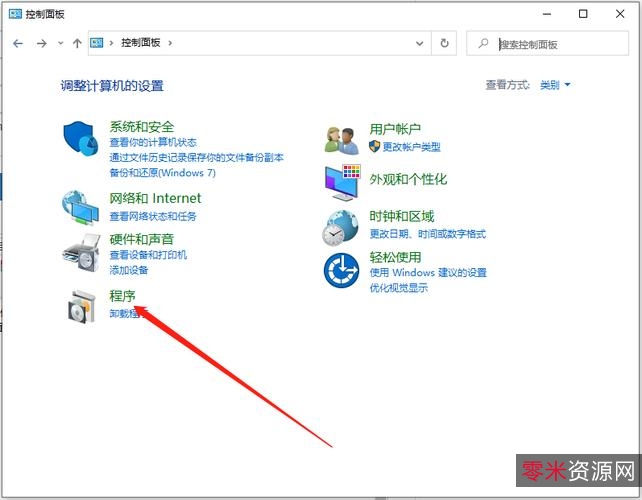
Task: Click the Forward arrow in navigation bar
Action: tap(42, 43)
